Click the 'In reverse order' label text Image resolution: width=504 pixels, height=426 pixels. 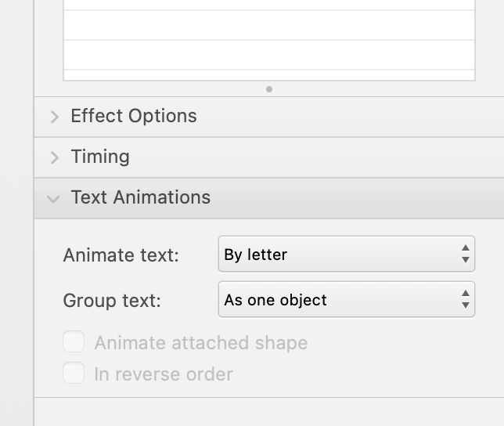(x=164, y=374)
